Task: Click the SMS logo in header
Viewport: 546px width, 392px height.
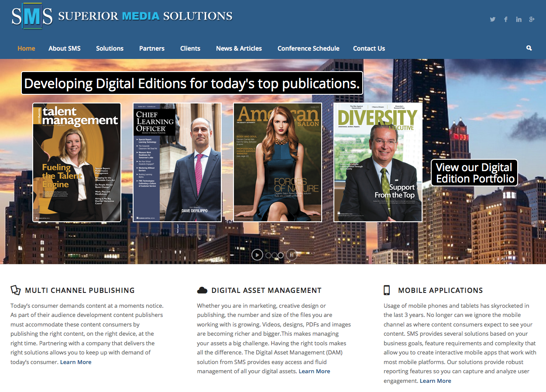Action: coord(33,16)
